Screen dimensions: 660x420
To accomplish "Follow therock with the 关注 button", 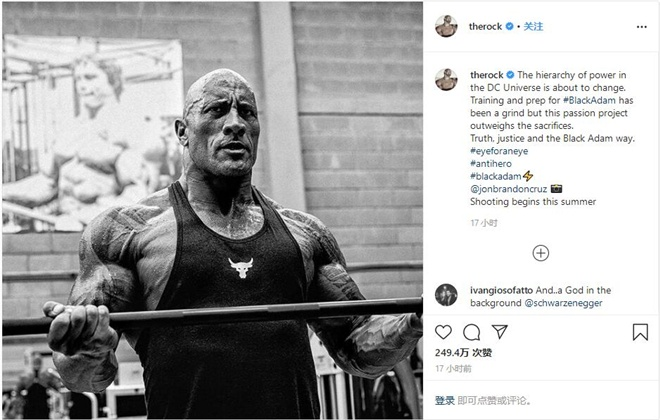I will pos(533,27).
